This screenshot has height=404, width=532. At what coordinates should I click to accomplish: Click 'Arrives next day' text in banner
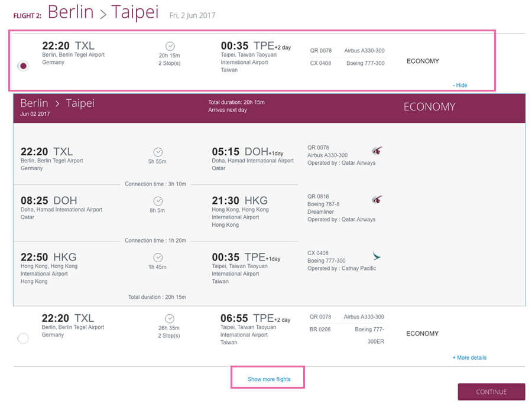[x=228, y=110]
